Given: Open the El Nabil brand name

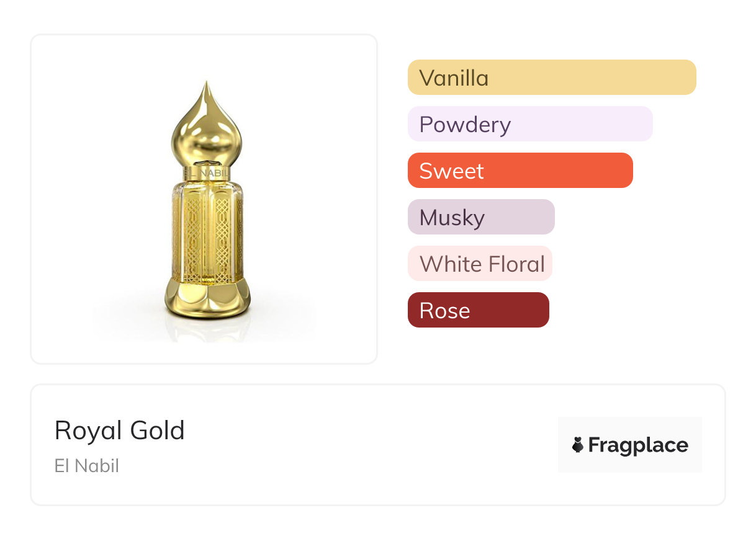Looking at the screenshot, I should point(87,466).
